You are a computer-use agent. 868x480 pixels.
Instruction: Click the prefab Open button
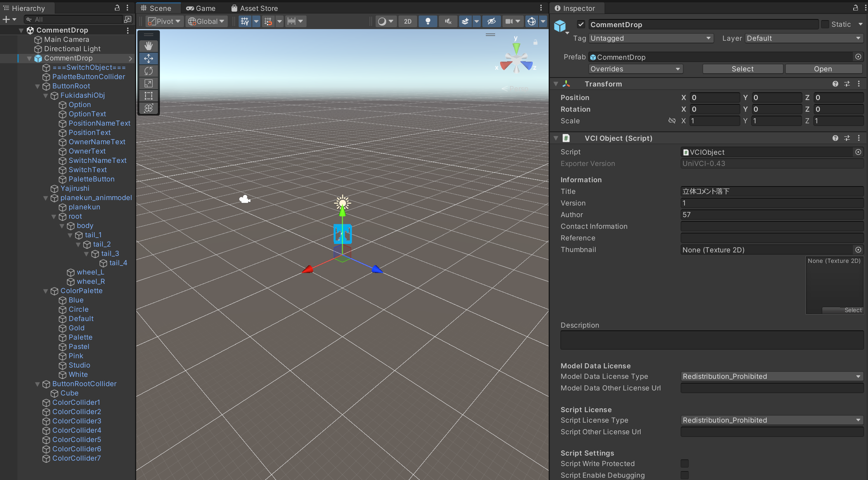click(x=823, y=69)
